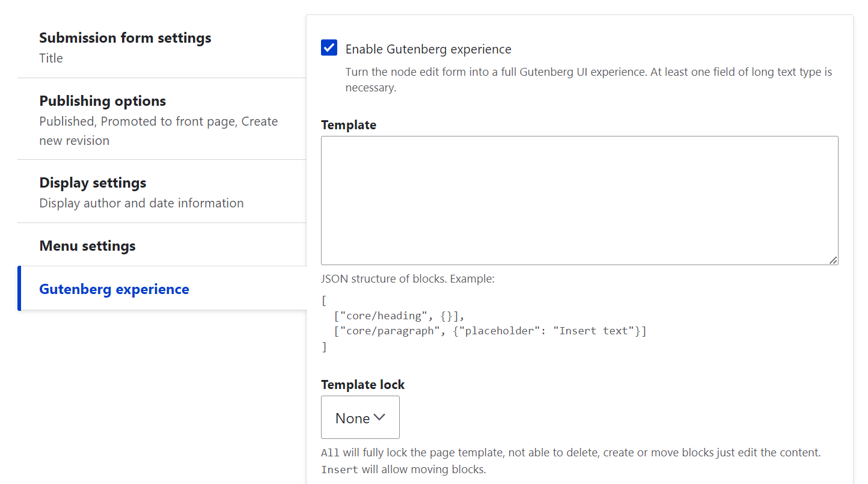Click the "Template" field label
Screen dimensions: 868x484
[x=349, y=125]
